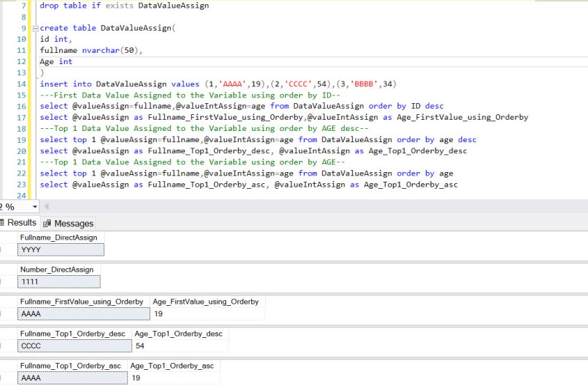Select the CCCC result cell
This screenshot has width=588, height=388.
point(74,346)
